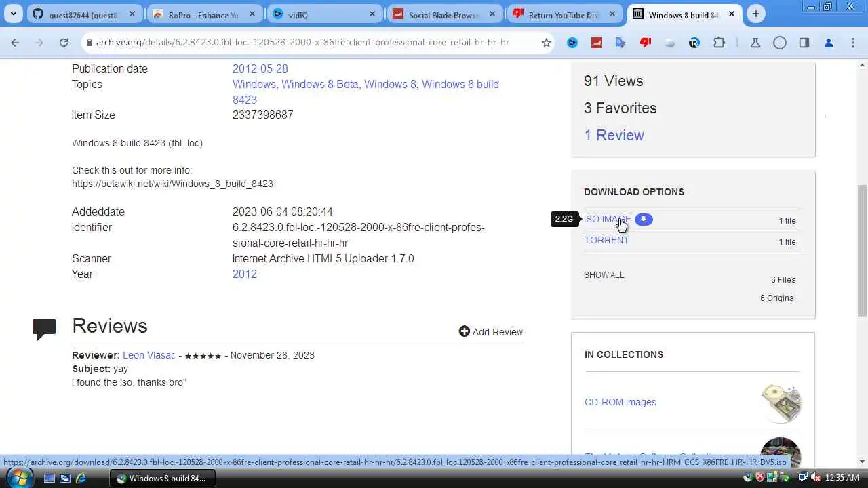Click the Item Size value 2337398687
The image size is (868, 488).
point(262,115)
